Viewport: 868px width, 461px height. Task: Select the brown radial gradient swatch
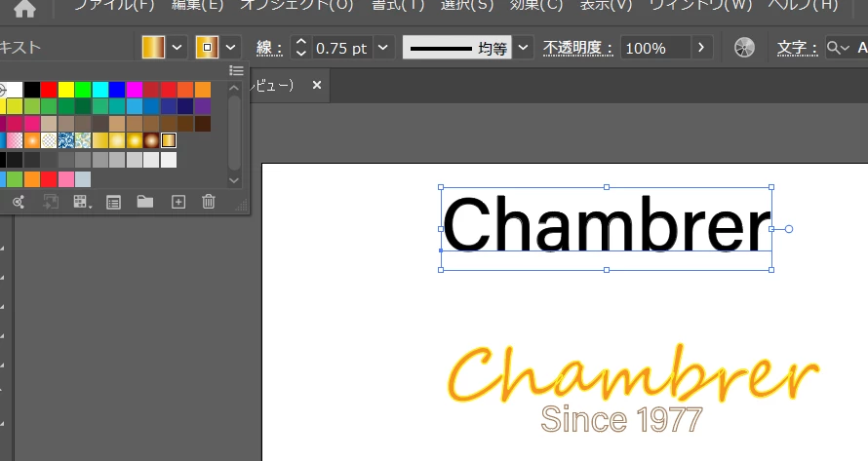coord(151,140)
